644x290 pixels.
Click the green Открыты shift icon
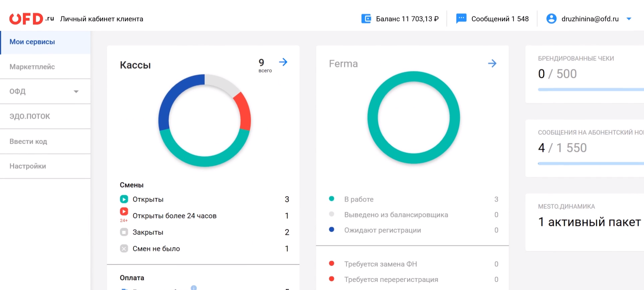(124, 199)
